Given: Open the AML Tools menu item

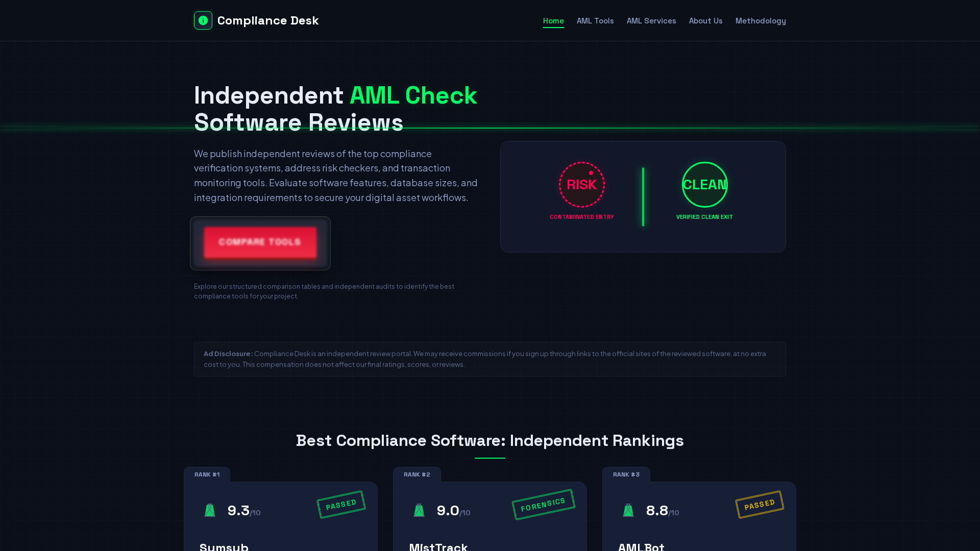Looking at the screenshot, I should pos(595,21).
